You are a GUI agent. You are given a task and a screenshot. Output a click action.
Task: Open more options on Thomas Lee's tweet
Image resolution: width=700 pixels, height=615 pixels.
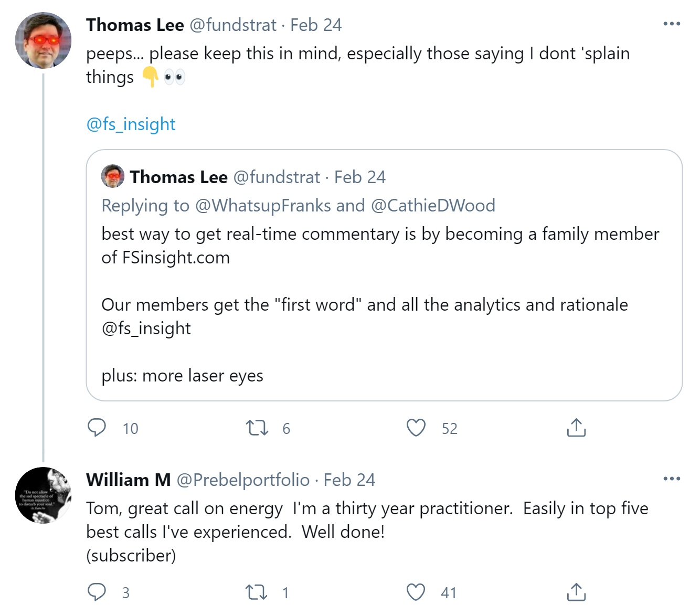pyautogui.click(x=672, y=24)
